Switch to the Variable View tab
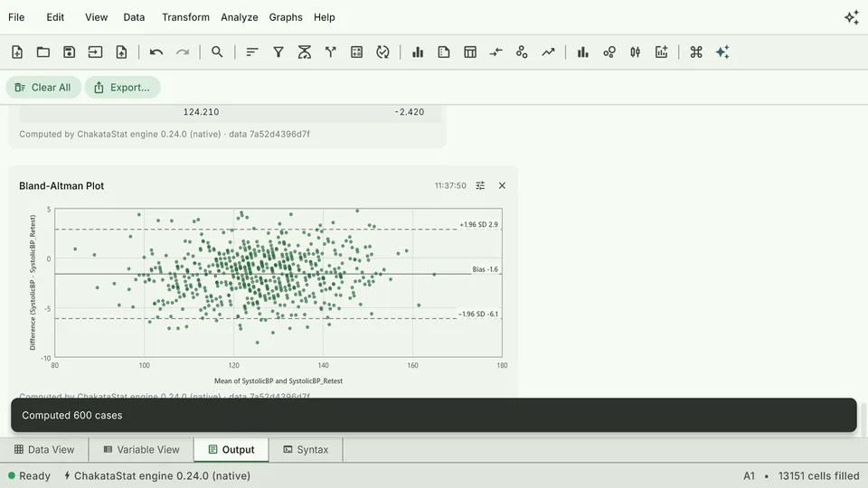 142,450
